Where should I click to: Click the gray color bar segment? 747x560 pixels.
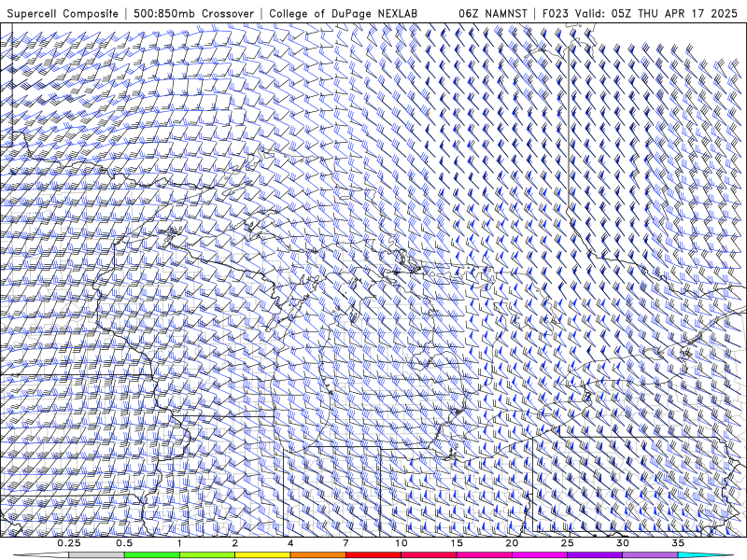point(97,555)
